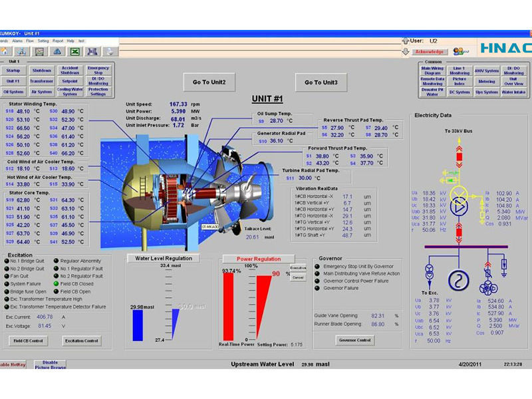
Task: Click the blue pipe diagram toolbar icon
Action: click(x=92, y=51)
